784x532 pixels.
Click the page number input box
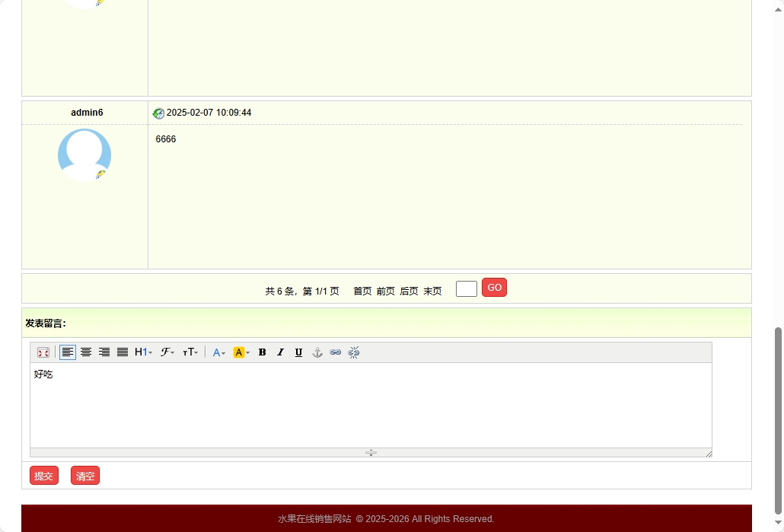pos(467,288)
